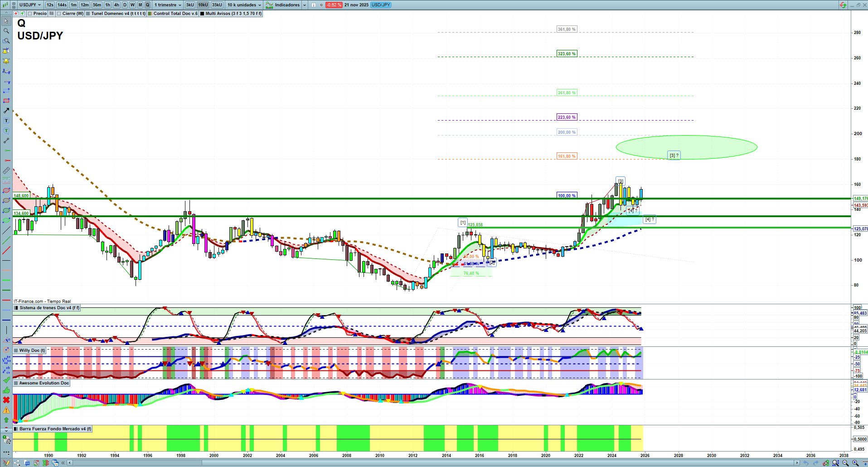Switch to the 4h timeframe
Image resolution: width=868 pixels, height=467 pixels.
point(116,5)
